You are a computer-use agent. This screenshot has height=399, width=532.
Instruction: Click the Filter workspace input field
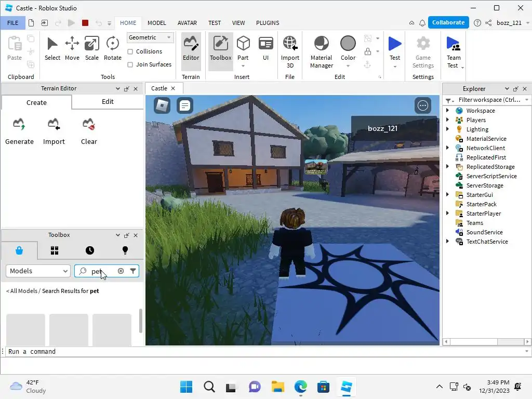click(x=488, y=100)
